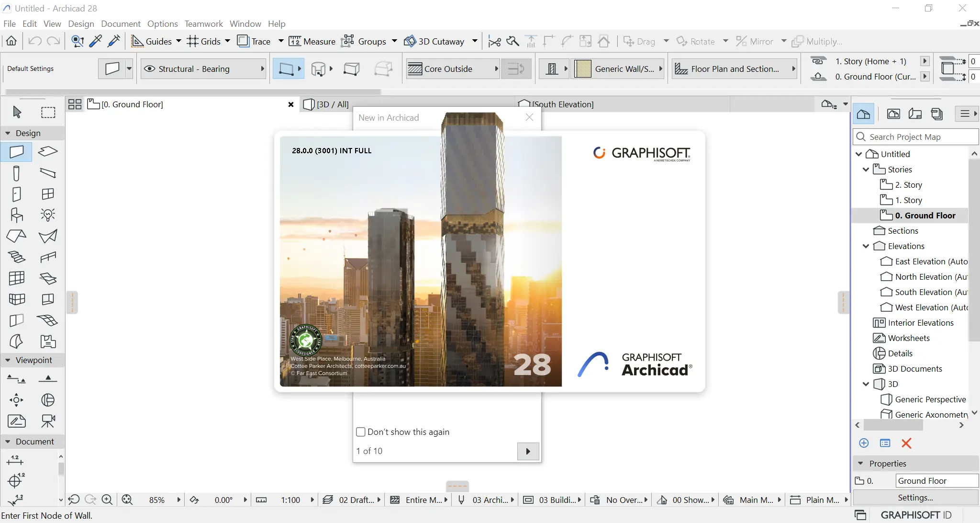980x523 pixels.
Task: Click the Generic Wall building material swatch
Action: pos(582,68)
